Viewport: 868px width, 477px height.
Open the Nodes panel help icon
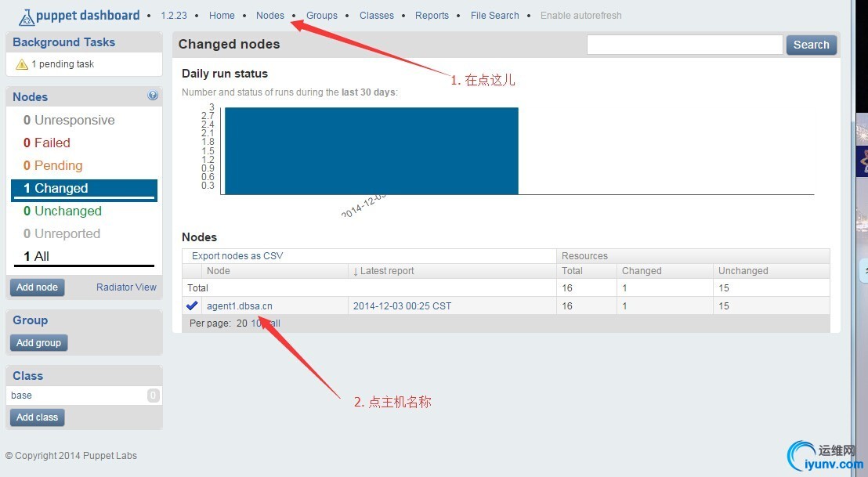coord(153,96)
